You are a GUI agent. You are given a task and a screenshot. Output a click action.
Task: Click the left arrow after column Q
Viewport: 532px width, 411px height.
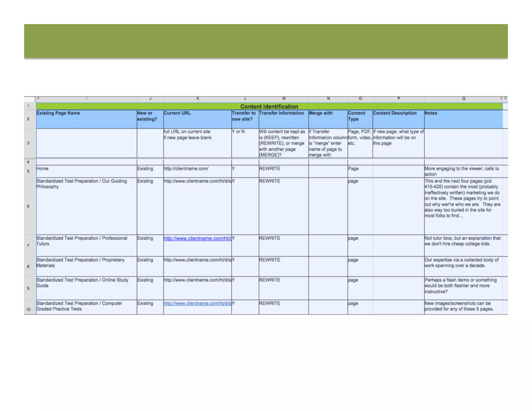pyautogui.click(x=501, y=98)
